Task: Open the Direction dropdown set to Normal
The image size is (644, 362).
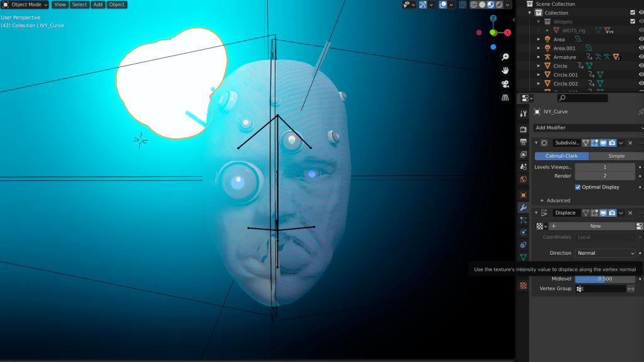Action: coord(605,253)
